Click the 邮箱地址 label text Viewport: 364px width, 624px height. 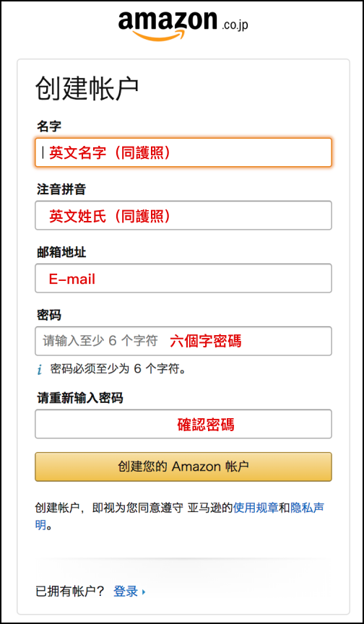click(x=61, y=252)
